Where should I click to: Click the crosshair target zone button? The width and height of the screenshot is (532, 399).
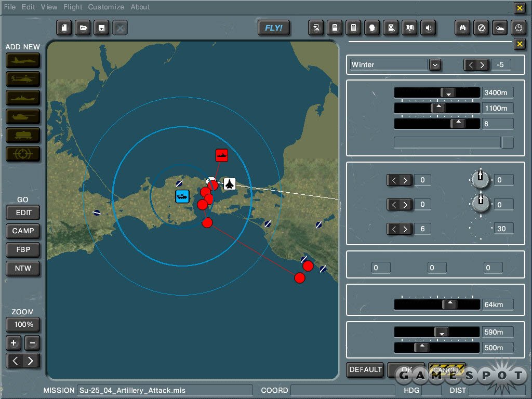pyautogui.click(x=23, y=154)
